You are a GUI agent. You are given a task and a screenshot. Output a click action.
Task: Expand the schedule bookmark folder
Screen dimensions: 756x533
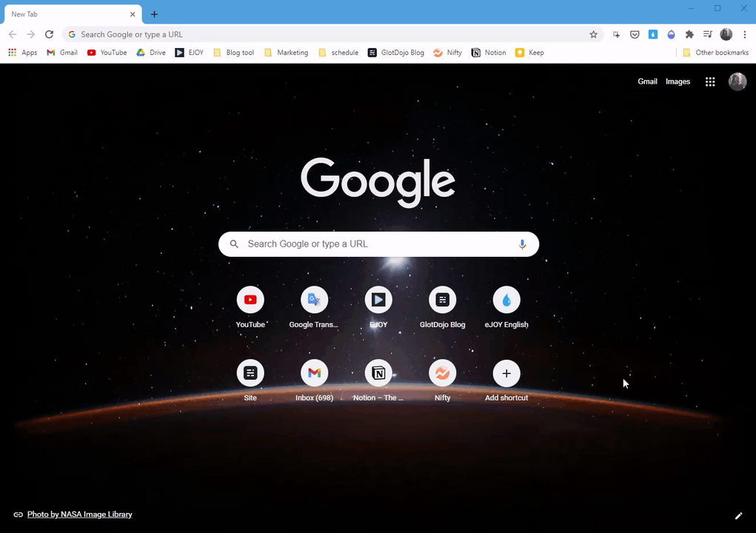[x=338, y=53]
